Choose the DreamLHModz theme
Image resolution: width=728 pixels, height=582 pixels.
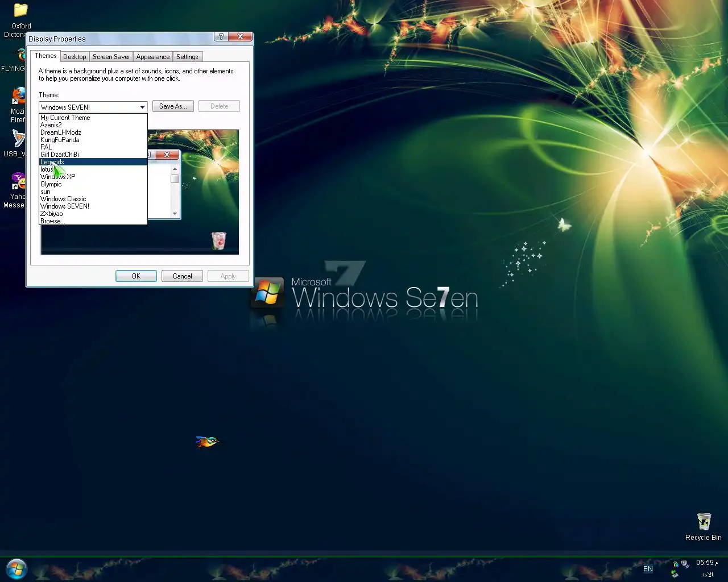tap(93, 132)
